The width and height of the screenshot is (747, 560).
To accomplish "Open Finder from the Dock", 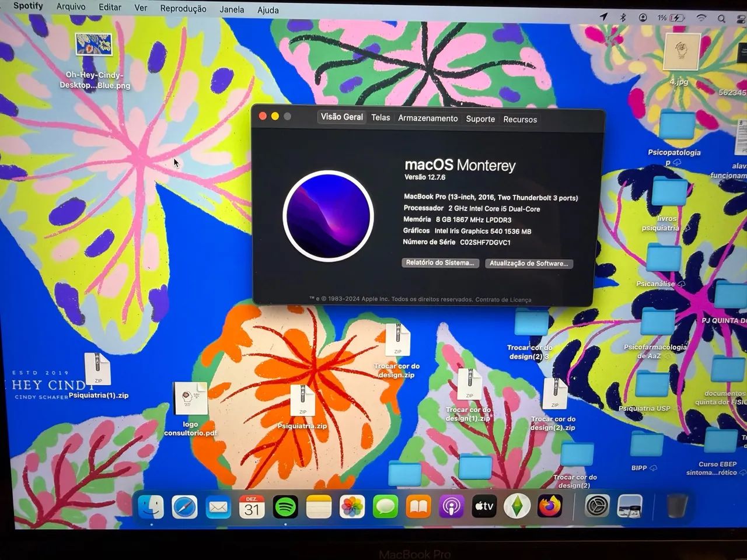I will pos(151,506).
